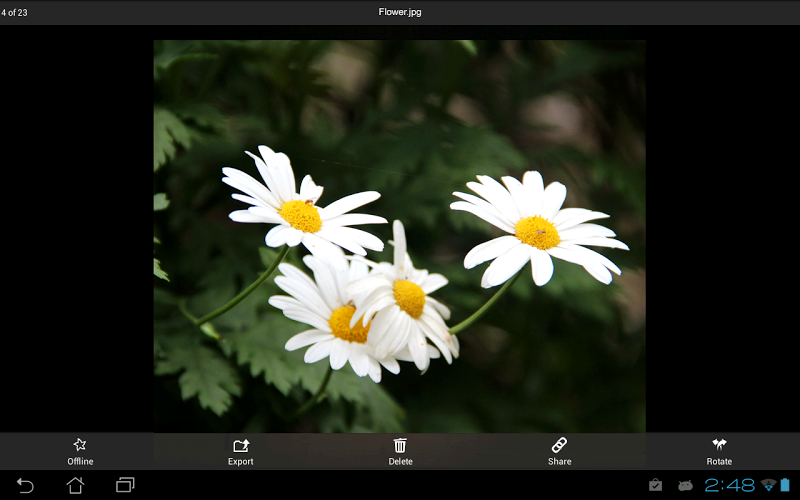Tap the shopping bag notification icon
800x500 pixels.
655,485
